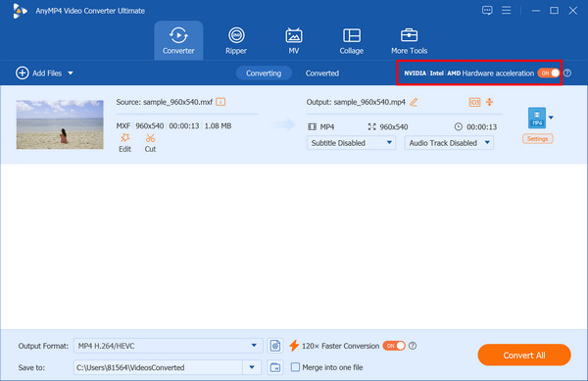The height and width of the screenshot is (381, 588).
Task: Click the Convert All button
Action: pos(524,356)
